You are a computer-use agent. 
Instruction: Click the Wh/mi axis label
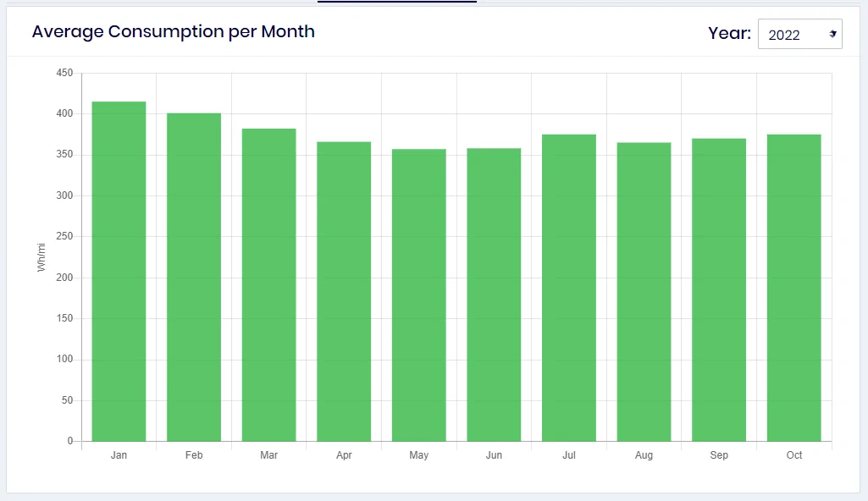point(41,257)
